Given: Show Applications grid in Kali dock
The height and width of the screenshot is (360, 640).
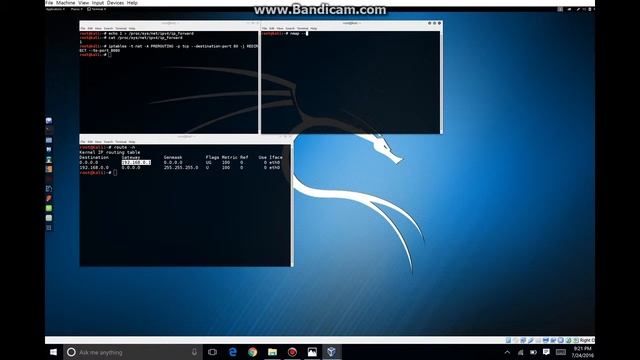Looking at the screenshot, I should coord(49,228).
